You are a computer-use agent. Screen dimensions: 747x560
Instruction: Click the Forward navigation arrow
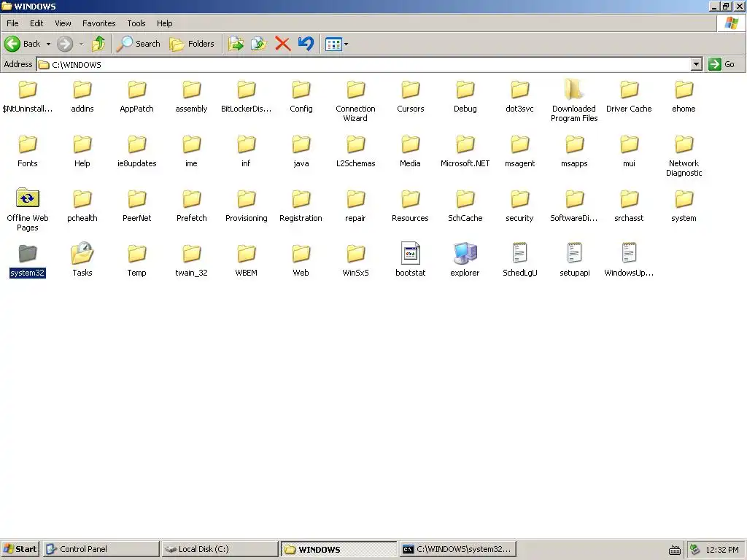65,44
